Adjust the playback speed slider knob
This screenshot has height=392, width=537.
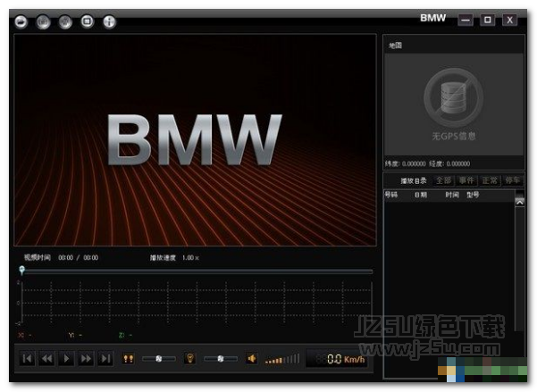[158, 359]
